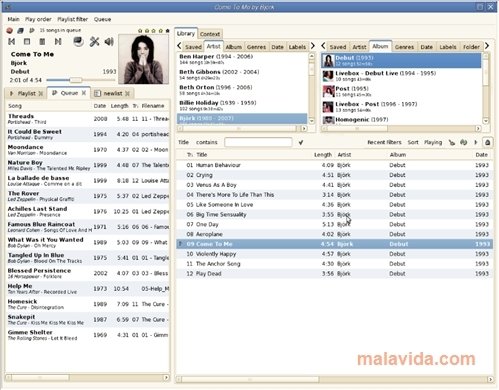Screen dimensions: 499x390
Task: Close the Queue tab
Action: pyautogui.click(x=84, y=93)
